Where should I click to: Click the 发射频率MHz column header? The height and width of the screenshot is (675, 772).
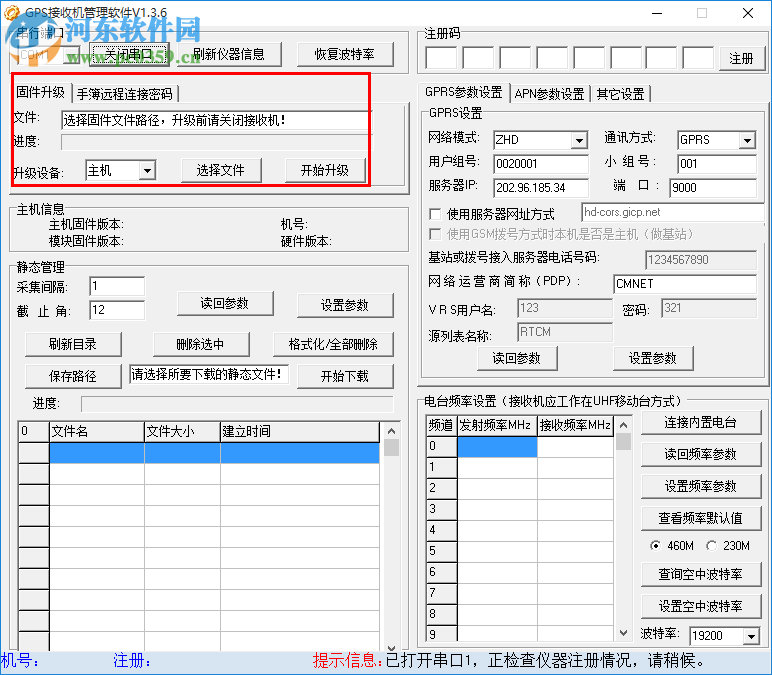[498, 425]
